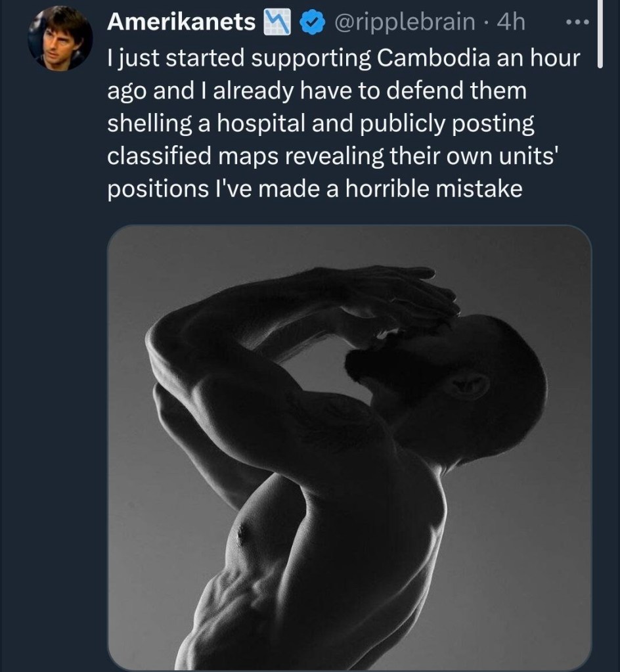Click the downward chart emoji beside Amerikanets

[278, 23]
